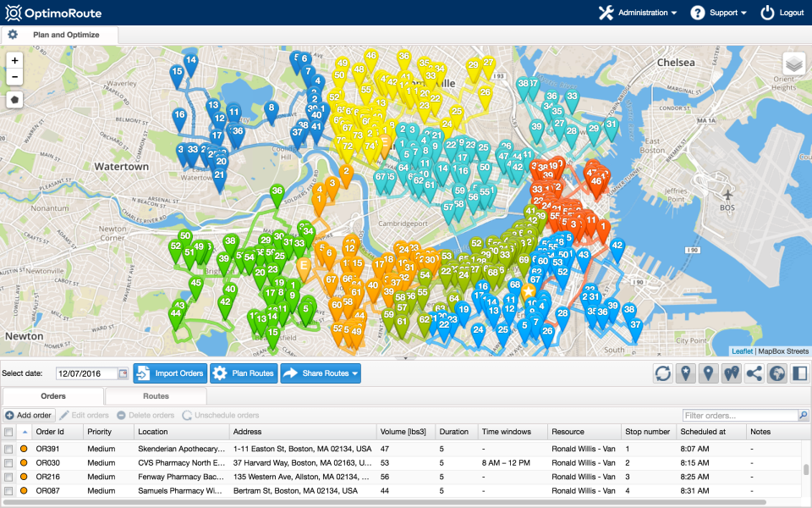Screen dimensions: 812x508
Task: Switch to the Orders tab
Action: [52, 396]
